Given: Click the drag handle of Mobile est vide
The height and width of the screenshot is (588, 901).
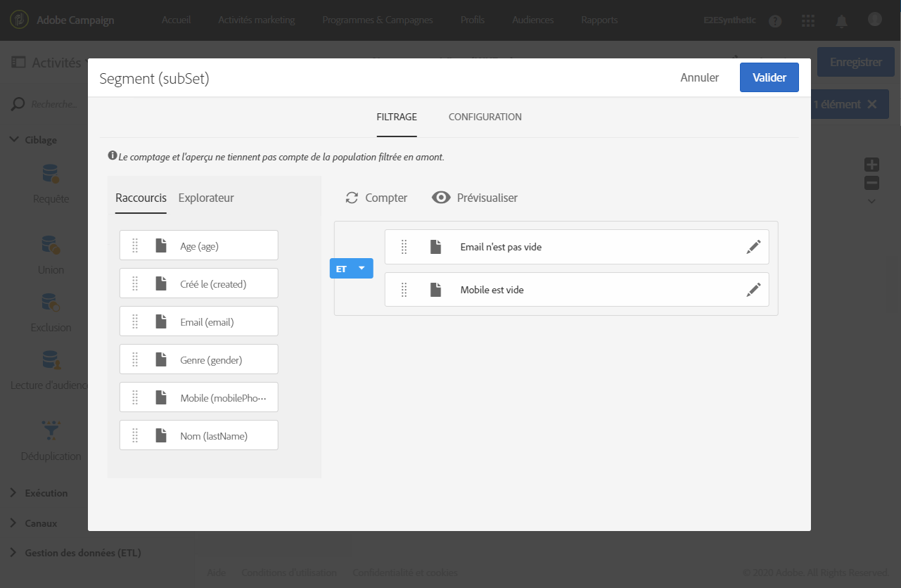Looking at the screenshot, I should pos(404,290).
